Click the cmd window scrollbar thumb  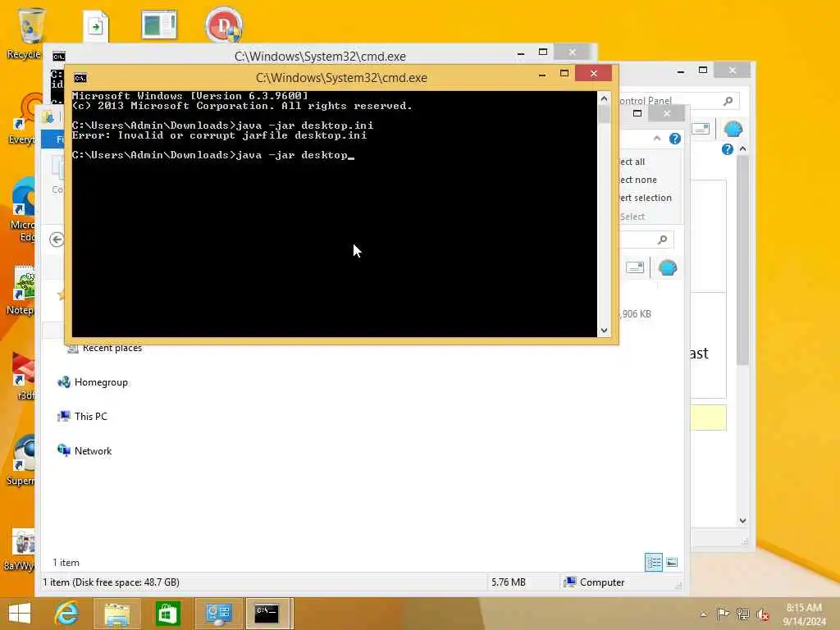click(x=604, y=114)
